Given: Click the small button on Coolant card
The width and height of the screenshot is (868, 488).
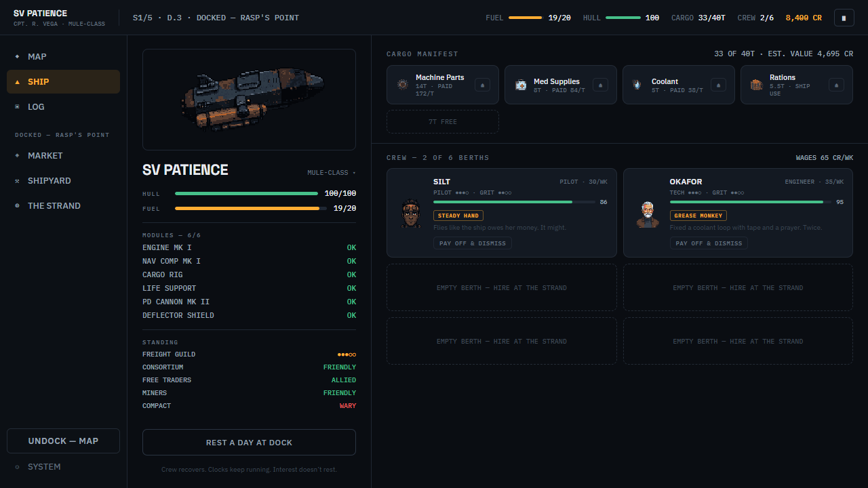Looking at the screenshot, I should [x=718, y=85].
